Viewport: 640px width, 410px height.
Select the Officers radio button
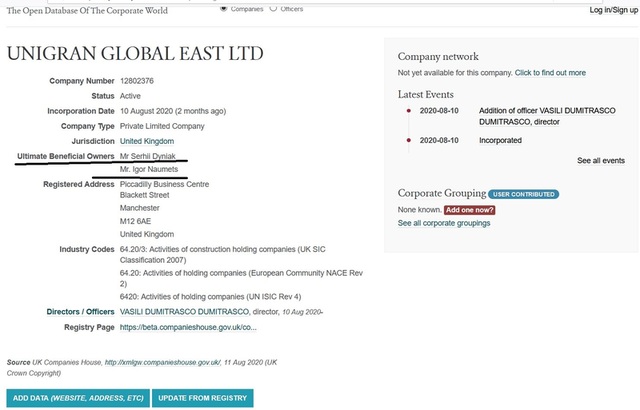click(x=274, y=8)
